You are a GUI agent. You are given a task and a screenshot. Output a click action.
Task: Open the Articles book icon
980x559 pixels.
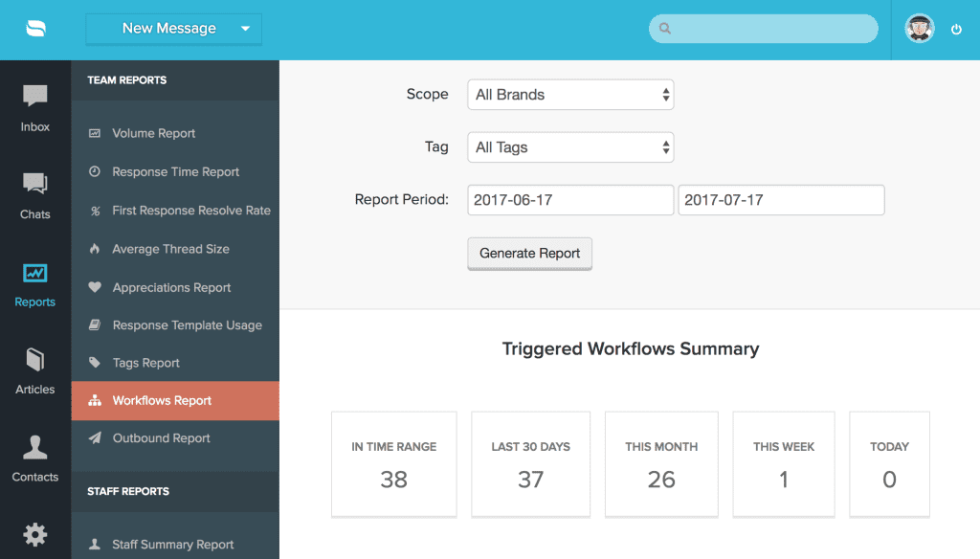[x=35, y=360]
